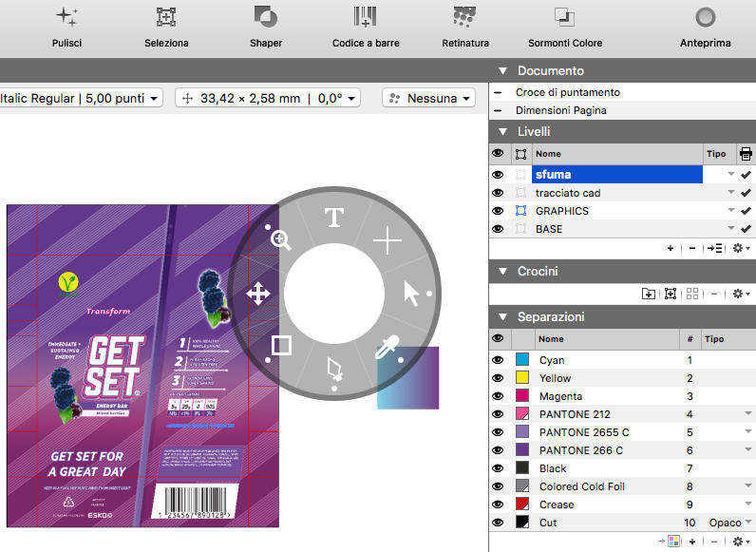
Task: Choose the Rectangle shape tool in wheel
Action: click(280, 346)
